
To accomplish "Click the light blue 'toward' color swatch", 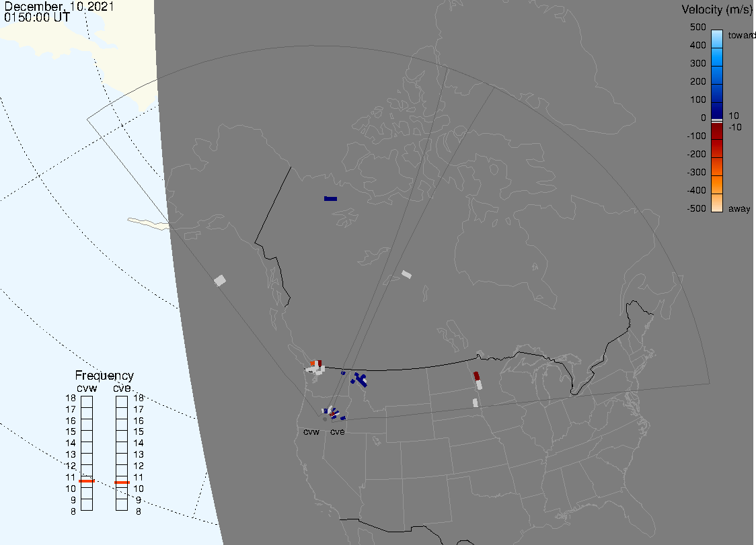I will point(717,38).
